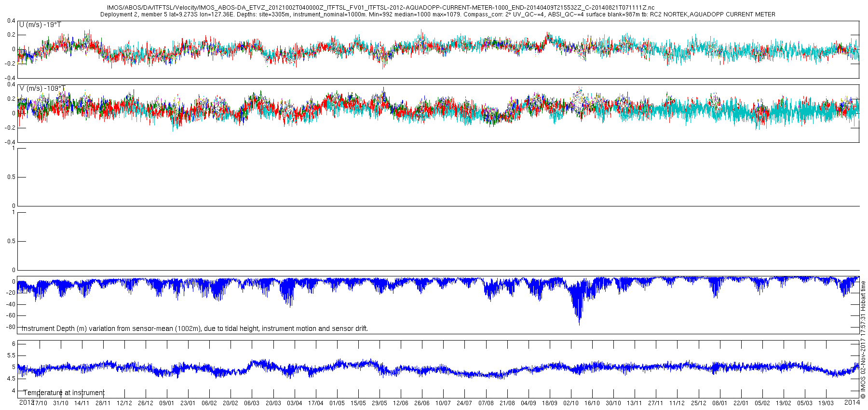868x410 pixels.
Task: Click the Temperature at instrument label
Action: [x=64, y=393]
